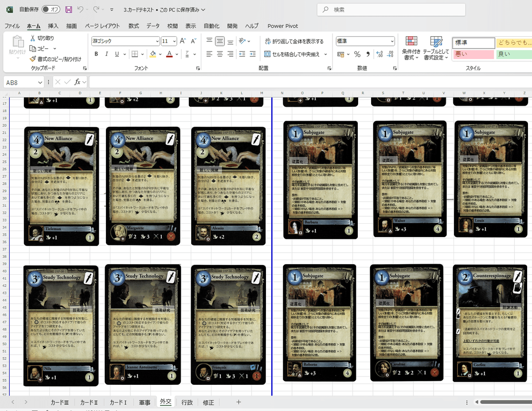
Task: Switch to the ページ レイアウト ribbon tab
Action: tap(102, 26)
